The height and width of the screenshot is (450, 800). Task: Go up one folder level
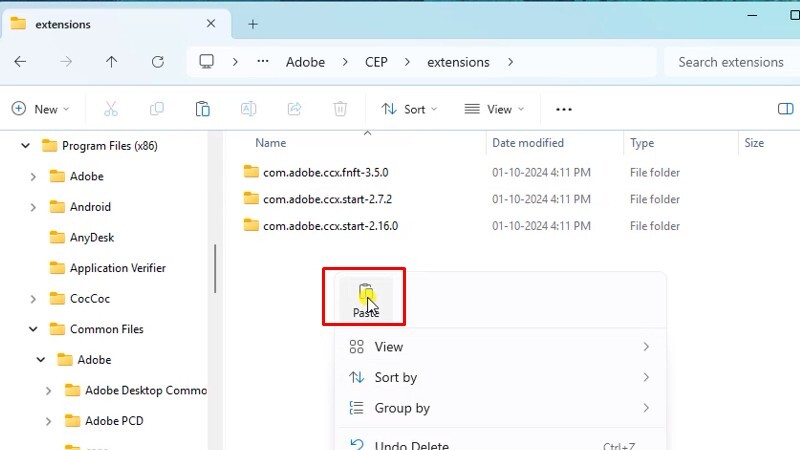click(111, 62)
